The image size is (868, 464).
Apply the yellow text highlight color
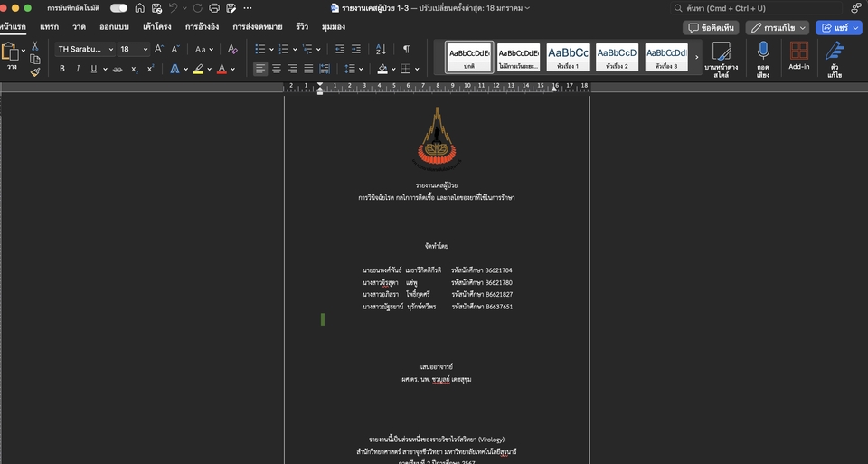[198, 69]
